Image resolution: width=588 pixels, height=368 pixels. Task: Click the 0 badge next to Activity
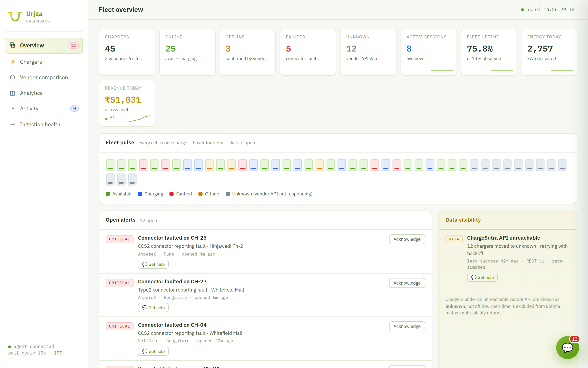point(74,109)
